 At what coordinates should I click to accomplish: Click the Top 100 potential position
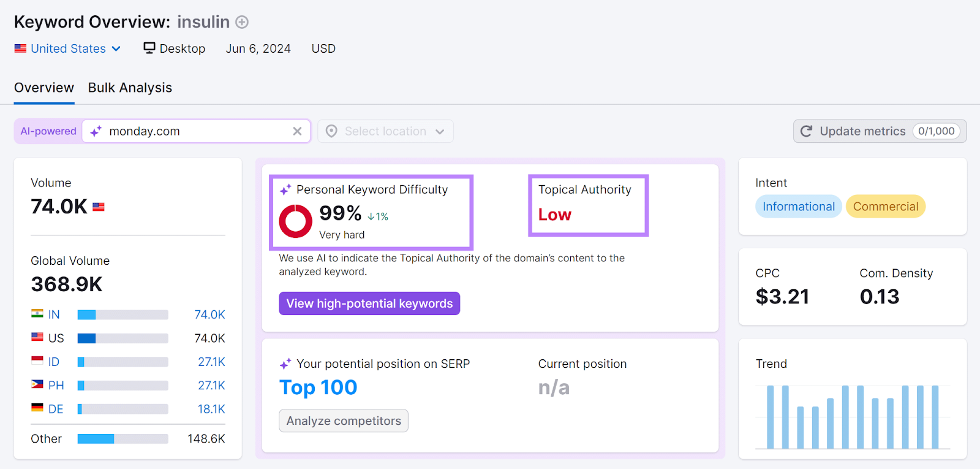(x=318, y=387)
